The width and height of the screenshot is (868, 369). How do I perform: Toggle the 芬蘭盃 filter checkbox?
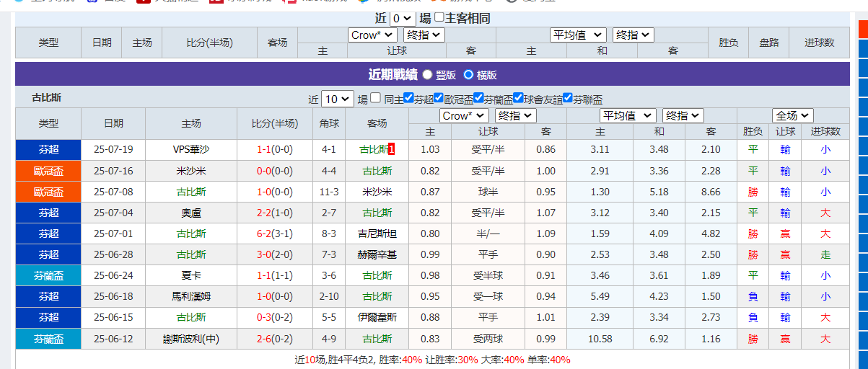[478, 99]
